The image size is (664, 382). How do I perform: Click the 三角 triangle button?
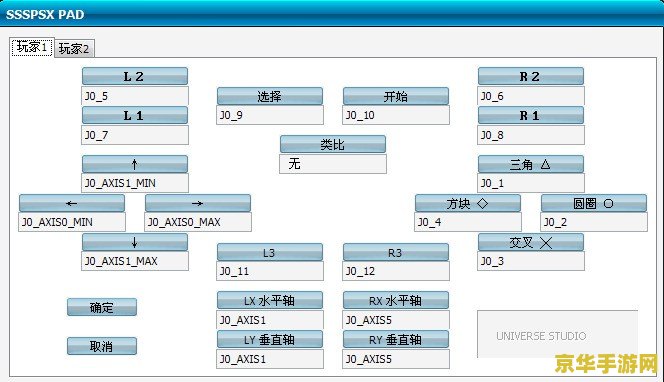point(531,164)
